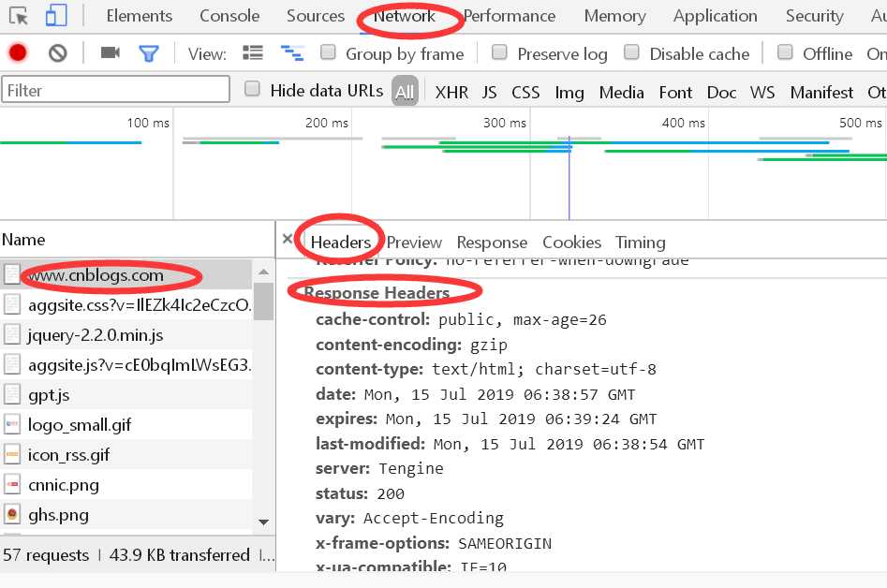Filter requests by Manifest
887x588 pixels.
(x=821, y=92)
